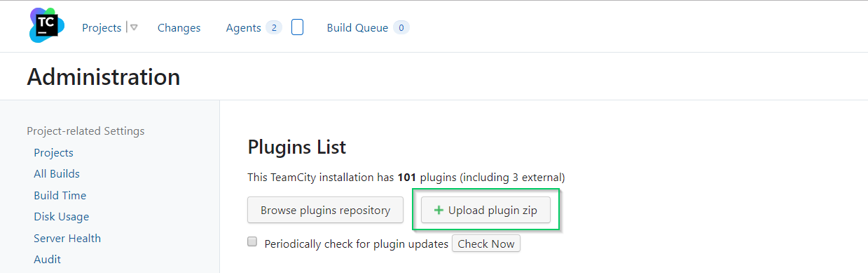Open the Agents page

[x=243, y=28]
